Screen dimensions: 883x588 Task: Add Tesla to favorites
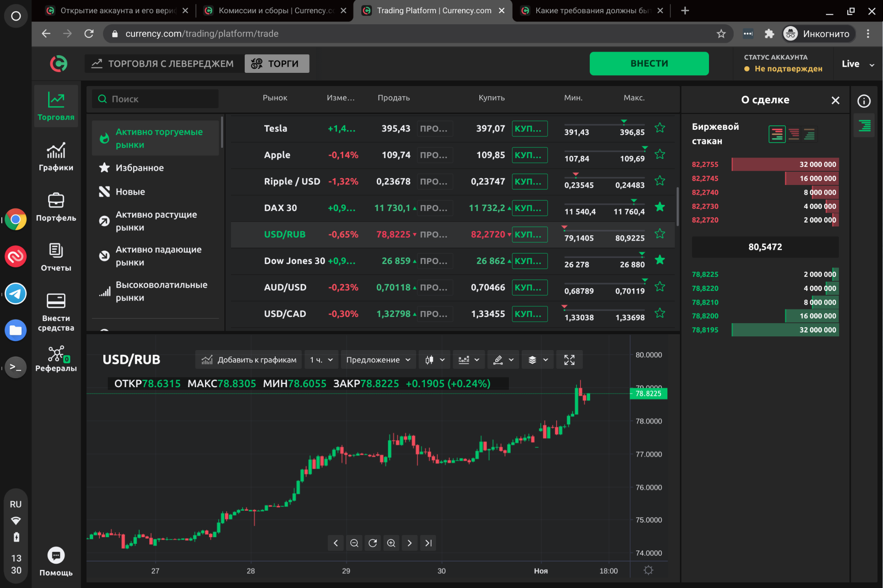[x=659, y=128]
